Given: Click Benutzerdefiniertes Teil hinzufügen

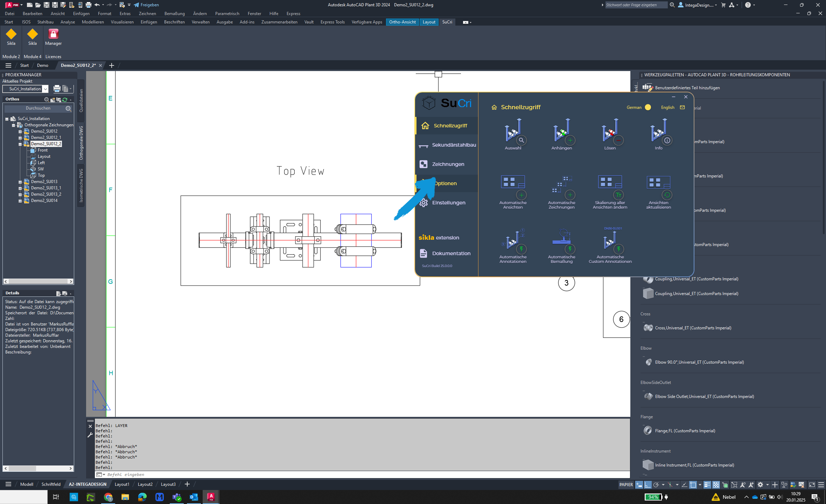Looking at the screenshot, I should coord(681,88).
